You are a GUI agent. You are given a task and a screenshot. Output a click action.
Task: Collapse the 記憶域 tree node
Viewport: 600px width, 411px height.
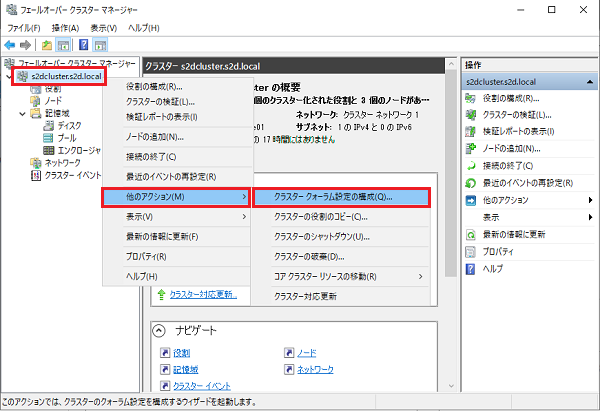22,113
